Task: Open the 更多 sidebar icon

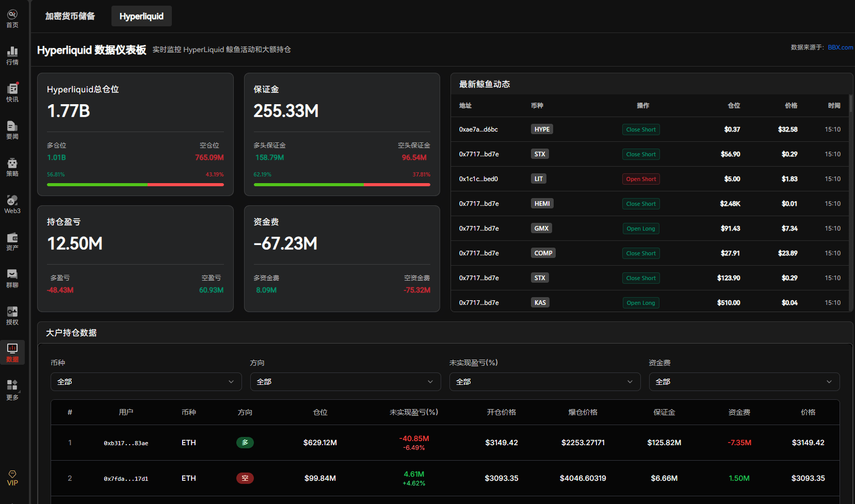Action: coord(12,388)
